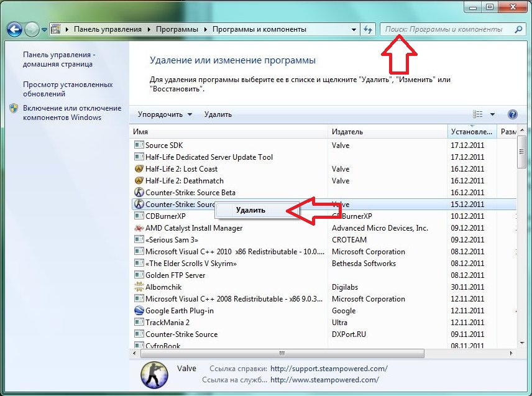Image resolution: width=532 pixels, height=396 pixels.
Task: Click the Google Earth Plug-in icon
Action: click(x=139, y=311)
